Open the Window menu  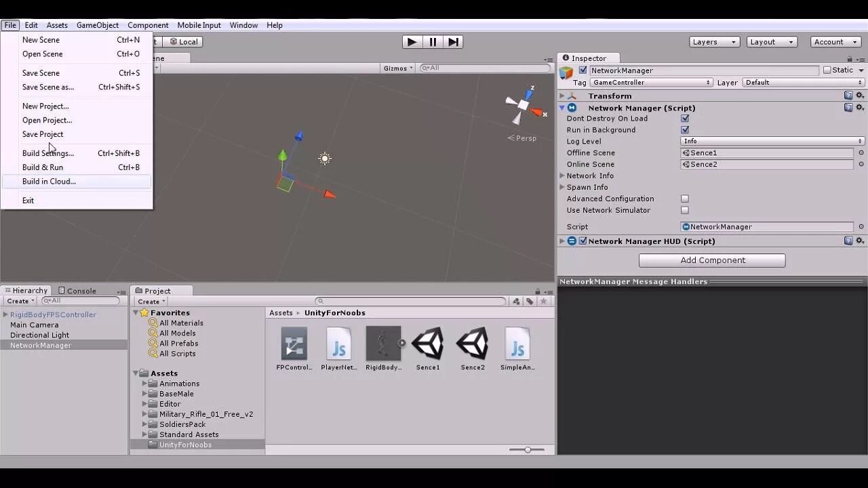coord(243,25)
